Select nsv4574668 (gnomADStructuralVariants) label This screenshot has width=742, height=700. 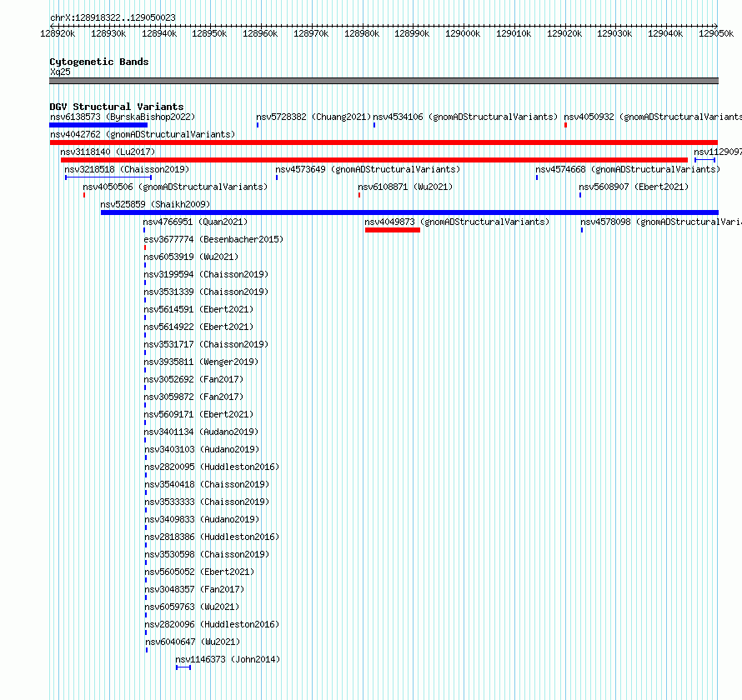pos(628,169)
